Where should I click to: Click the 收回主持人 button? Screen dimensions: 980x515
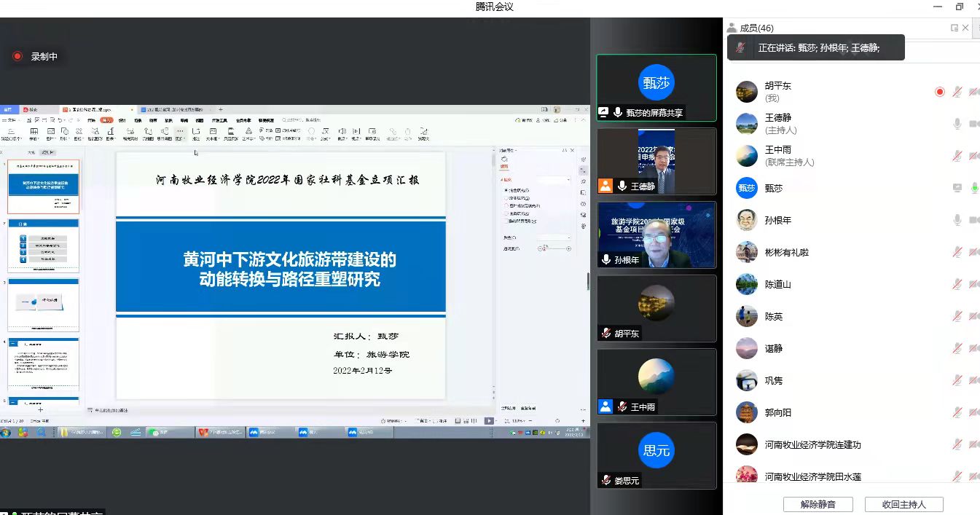point(903,504)
